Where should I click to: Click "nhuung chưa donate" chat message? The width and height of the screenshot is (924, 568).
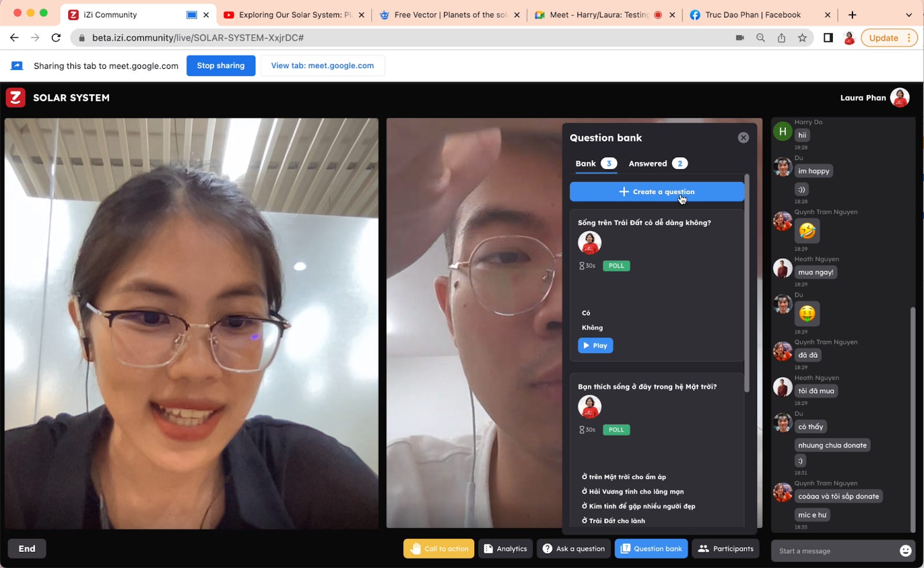tap(832, 446)
